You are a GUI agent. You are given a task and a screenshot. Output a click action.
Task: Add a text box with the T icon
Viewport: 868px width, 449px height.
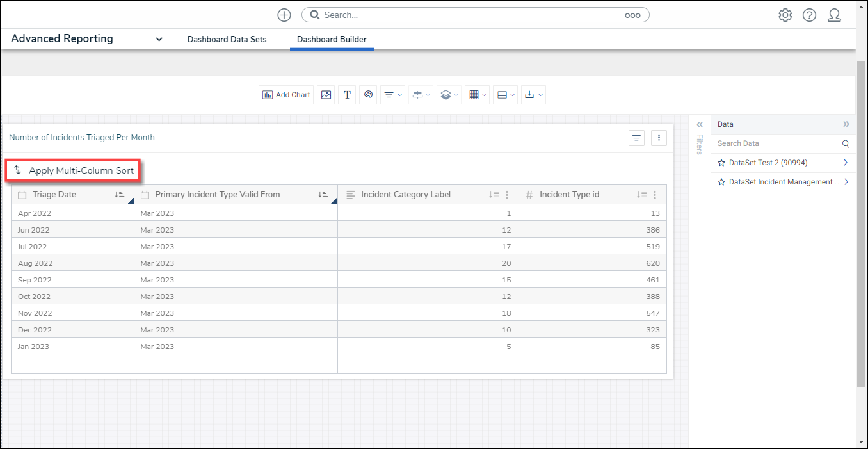(x=347, y=95)
